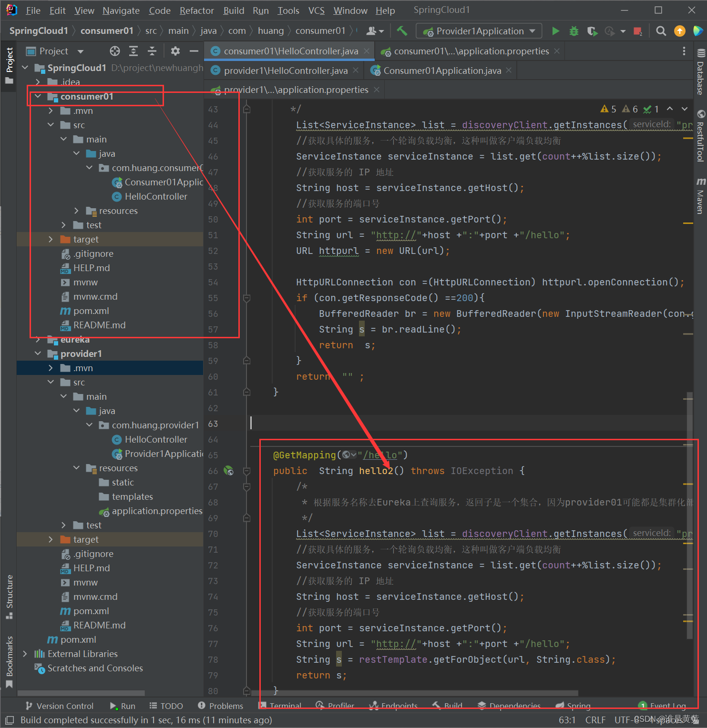Expand External Libraries node
The width and height of the screenshot is (707, 728).
tap(25, 654)
